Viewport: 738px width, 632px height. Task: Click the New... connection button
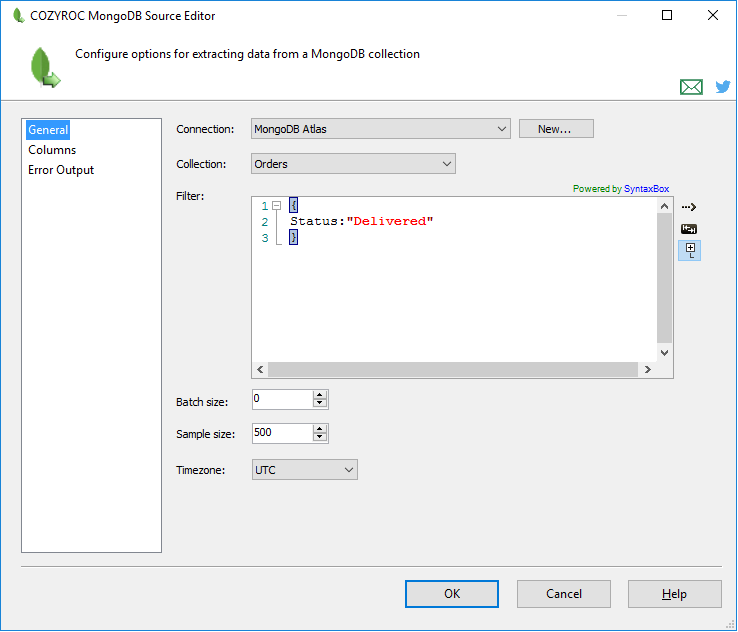(x=555, y=129)
